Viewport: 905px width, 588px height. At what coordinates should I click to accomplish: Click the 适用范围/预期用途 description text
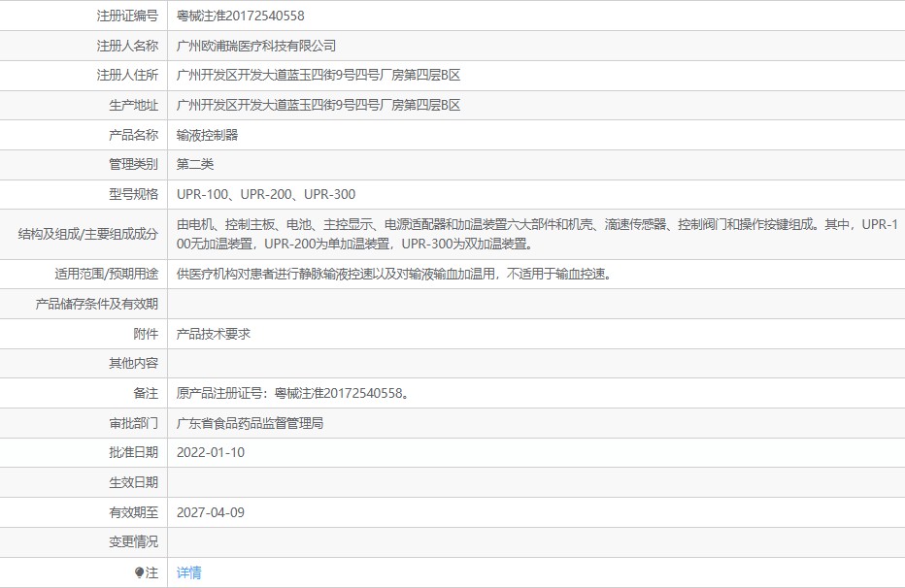tap(394, 274)
